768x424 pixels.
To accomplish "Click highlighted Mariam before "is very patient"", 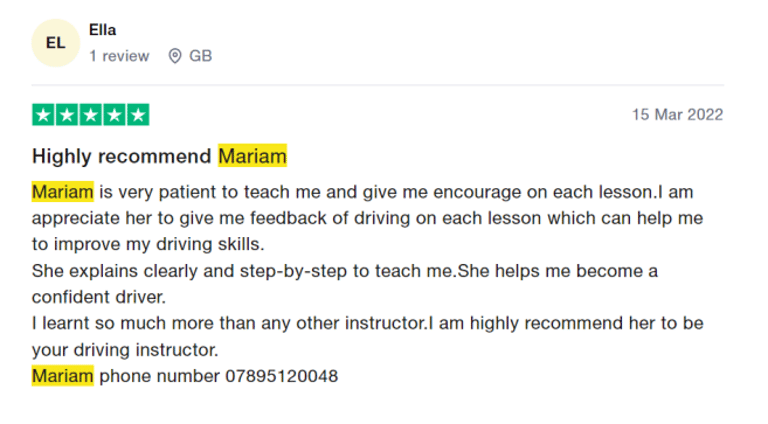I will click(62, 190).
